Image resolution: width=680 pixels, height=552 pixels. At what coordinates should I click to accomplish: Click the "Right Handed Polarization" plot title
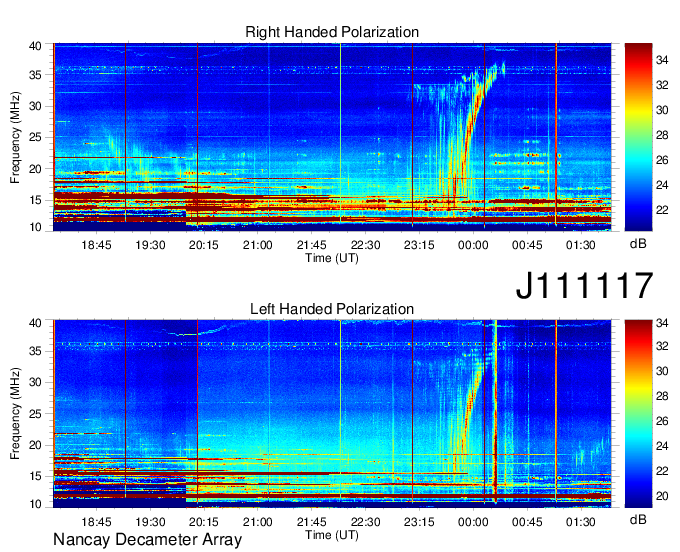point(332,32)
